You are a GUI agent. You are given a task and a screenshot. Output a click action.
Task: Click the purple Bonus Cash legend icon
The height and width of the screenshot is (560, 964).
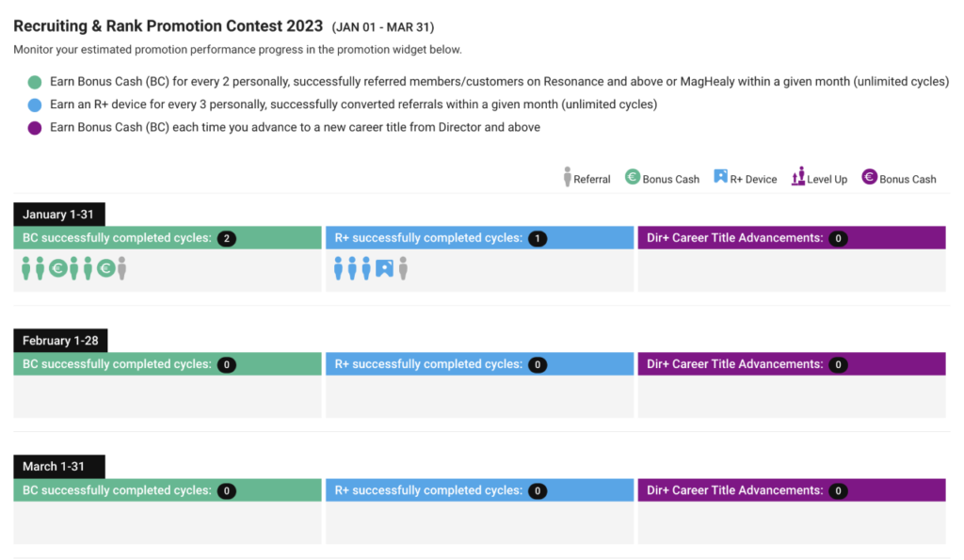pos(869,177)
